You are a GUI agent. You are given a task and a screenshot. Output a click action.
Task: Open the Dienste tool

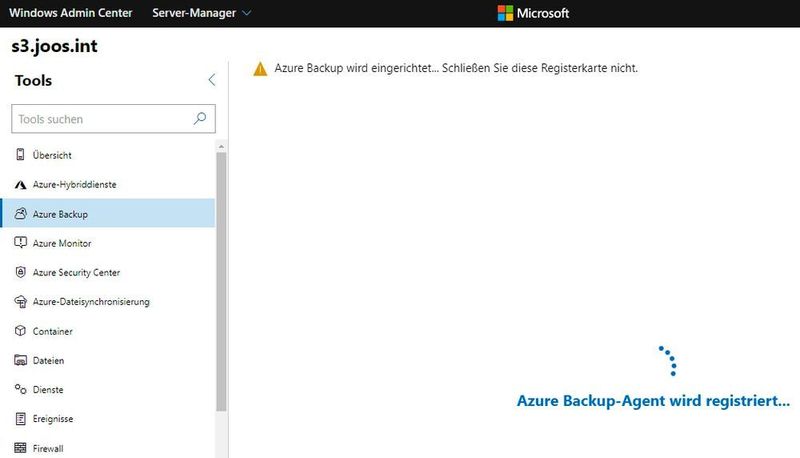(108, 389)
